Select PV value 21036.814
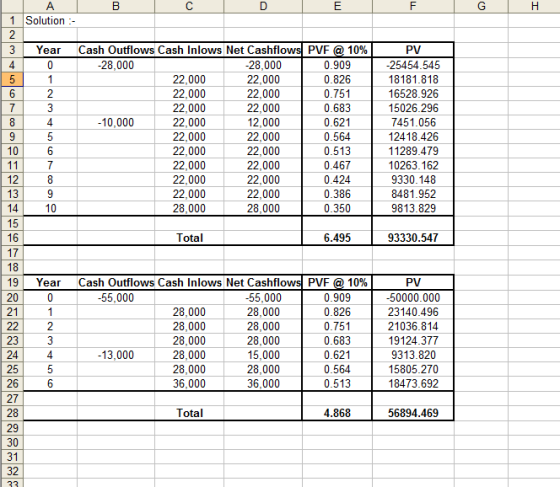 [x=413, y=326]
